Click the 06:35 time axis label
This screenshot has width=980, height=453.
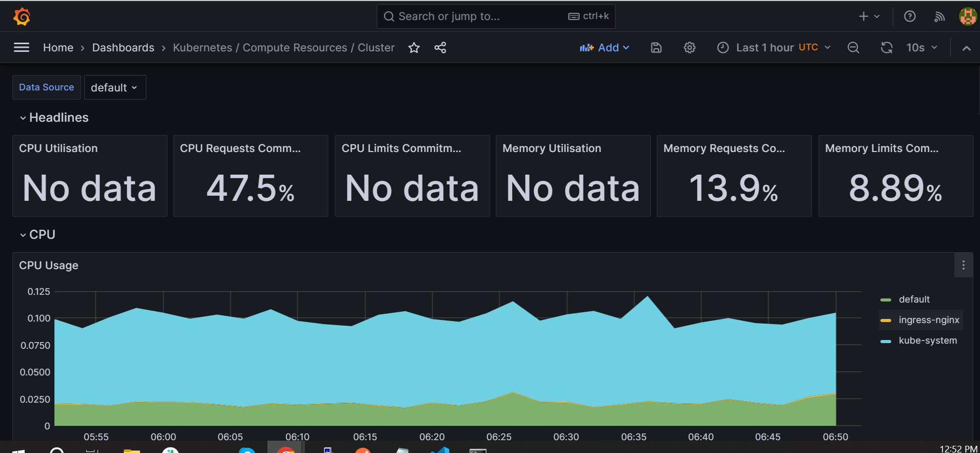[633, 437]
